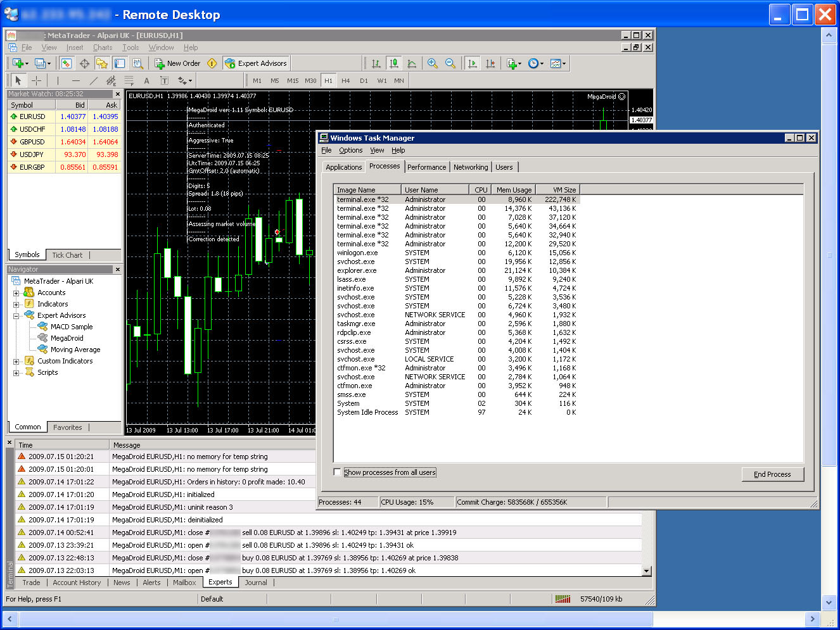
Task: Select the Bar Chart icon
Action: pyautogui.click(x=376, y=63)
